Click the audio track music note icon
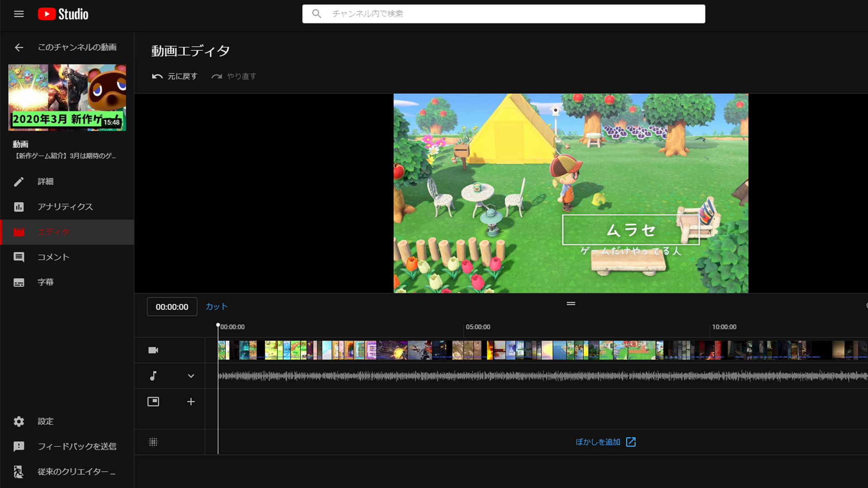This screenshot has width=868, height=488. [153, 376]
